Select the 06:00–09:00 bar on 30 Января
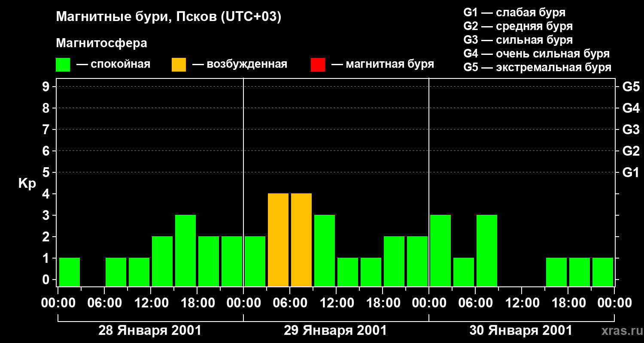The image size is (644, 343). pyautogui.click(x=487, y=250)
